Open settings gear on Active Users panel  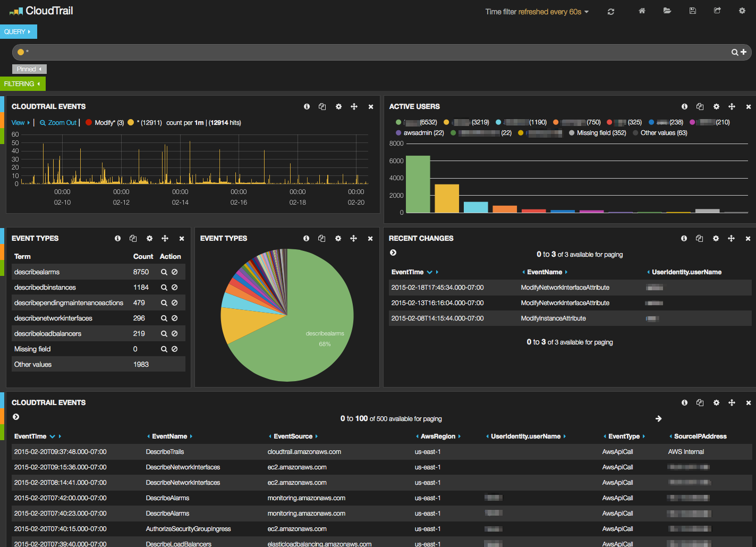[716, 107]
